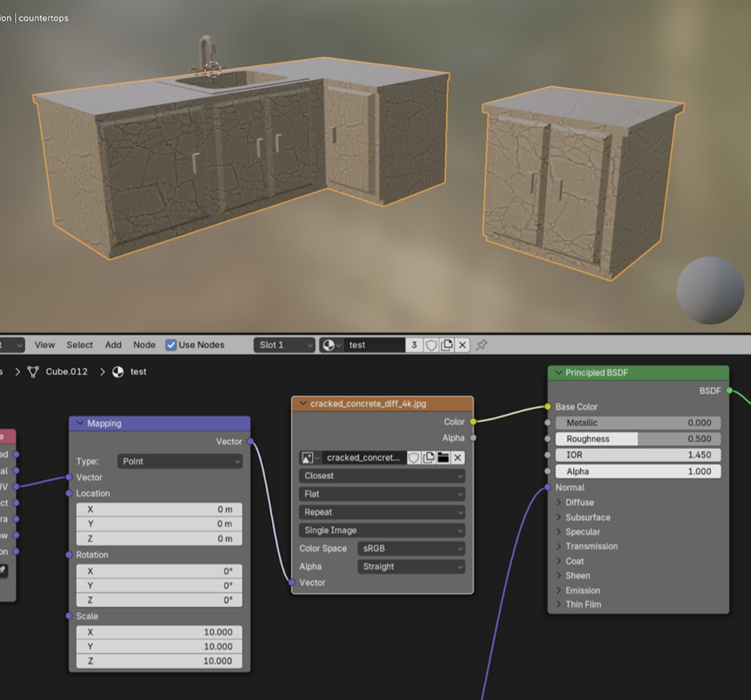
Task: Click the fake user shield for test material
Action: (431, 345)
